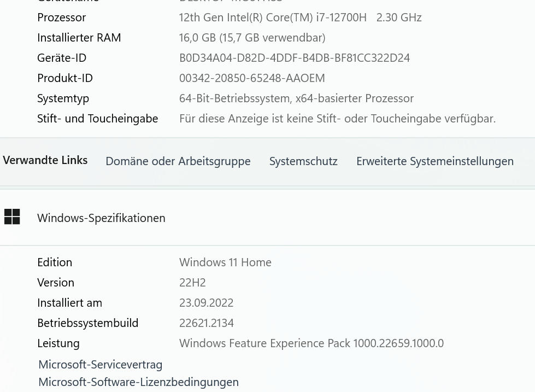Click the Windows logo icon beside Windows-Spezifikationen
Screen dimensions: 535x392
(x=12, y=217)
